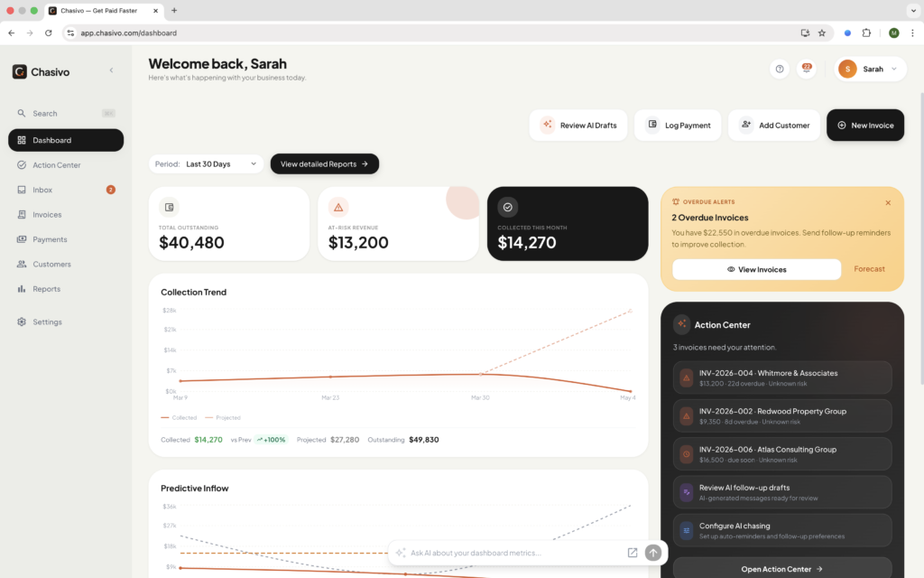The width and height of the screenshot is (924, 578).
Task: Open the Inbox icon with red badge
Action: coord(23,190)
